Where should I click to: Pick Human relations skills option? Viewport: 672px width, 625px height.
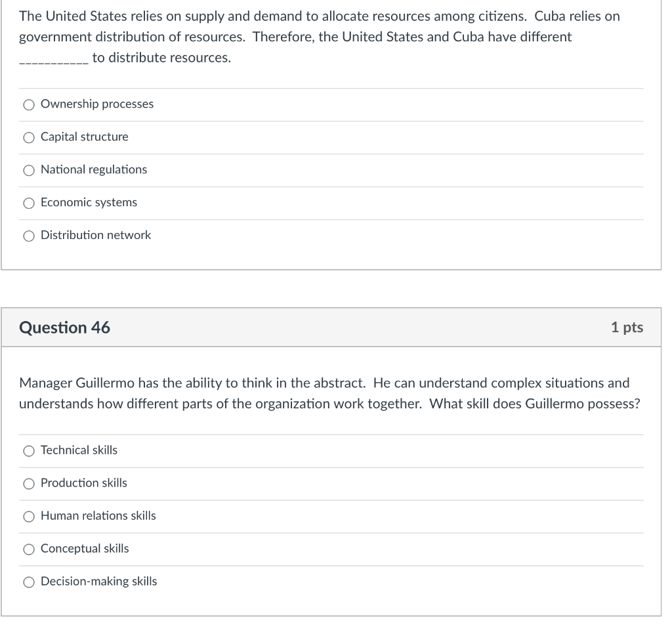(x=29, y=516)
